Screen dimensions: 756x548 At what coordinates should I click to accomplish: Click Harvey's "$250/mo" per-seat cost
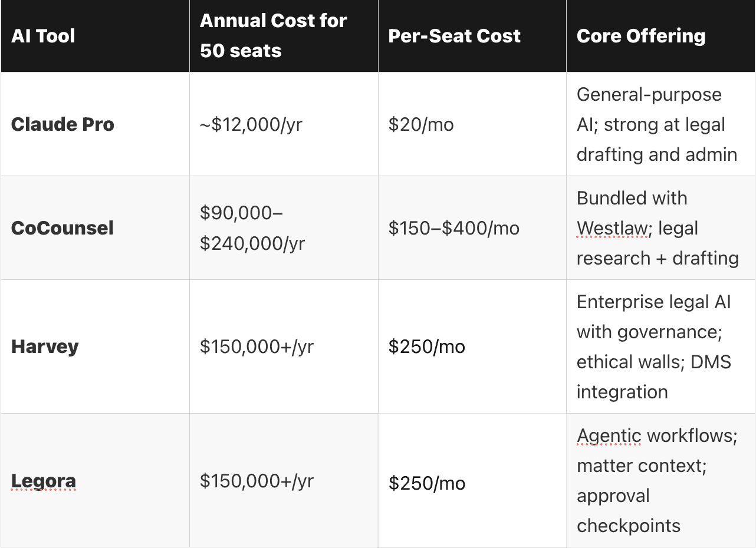[427, 346]
